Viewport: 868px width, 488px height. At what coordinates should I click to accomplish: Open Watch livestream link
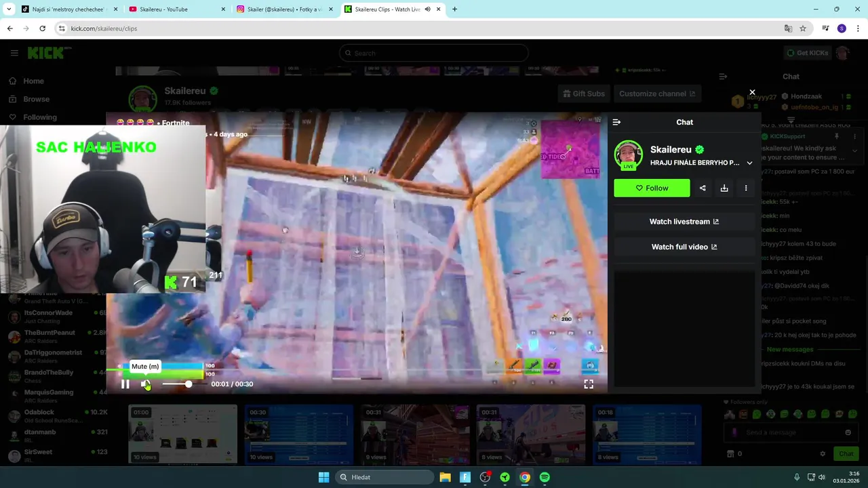[684, 222]
